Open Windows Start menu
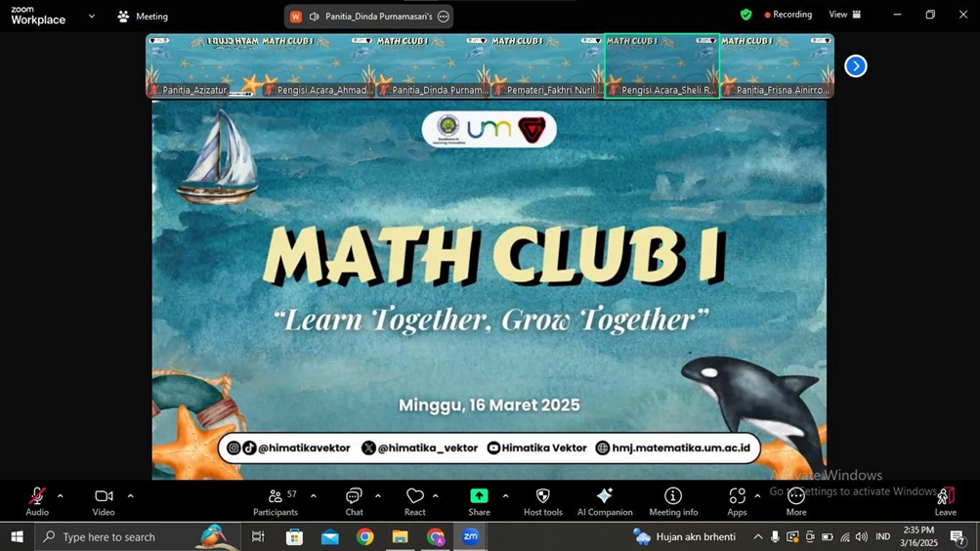The image size is (980, 551). pyautogui.click(x=17, y=536)
